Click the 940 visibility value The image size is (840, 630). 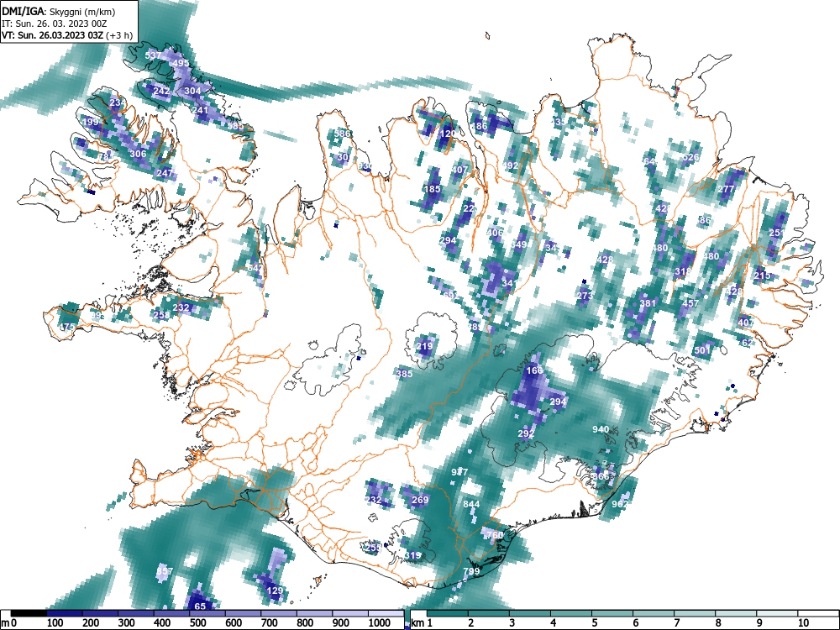pyautogui.click(x=601, y=429)
